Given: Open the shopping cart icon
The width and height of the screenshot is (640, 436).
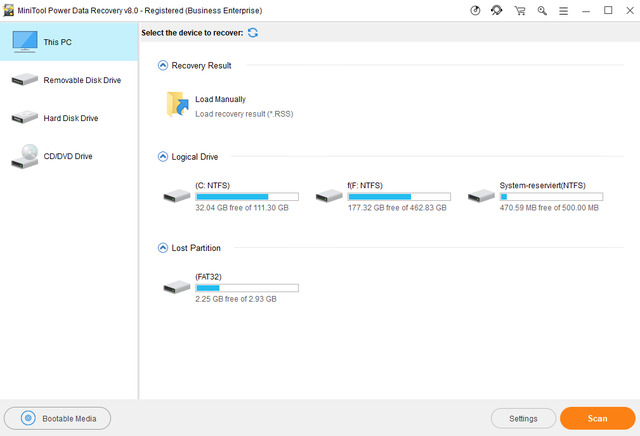Looking at the screenshot, I should pos(520,11).
